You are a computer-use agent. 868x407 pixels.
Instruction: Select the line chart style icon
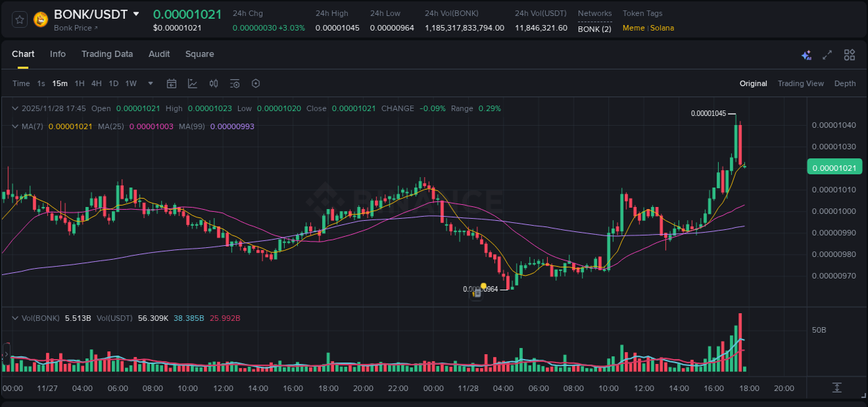[192, 83]
